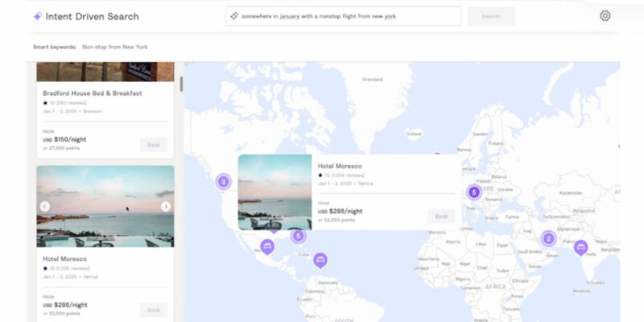Open the Europe cluster marker over Germany

click(x=473, y=192)
